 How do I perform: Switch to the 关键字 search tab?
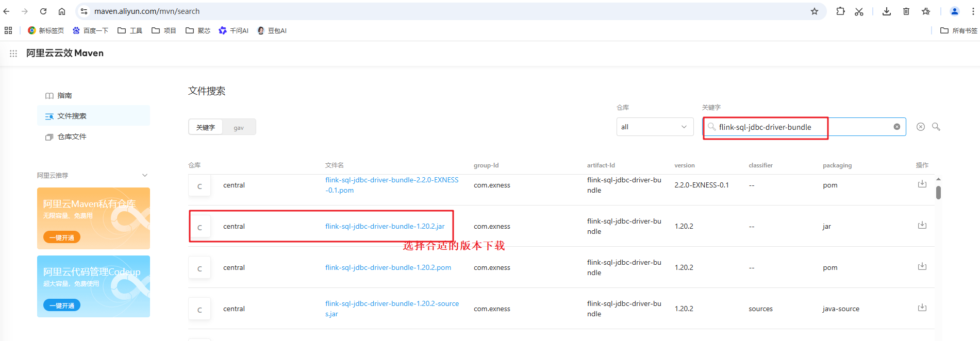(205, 127)
